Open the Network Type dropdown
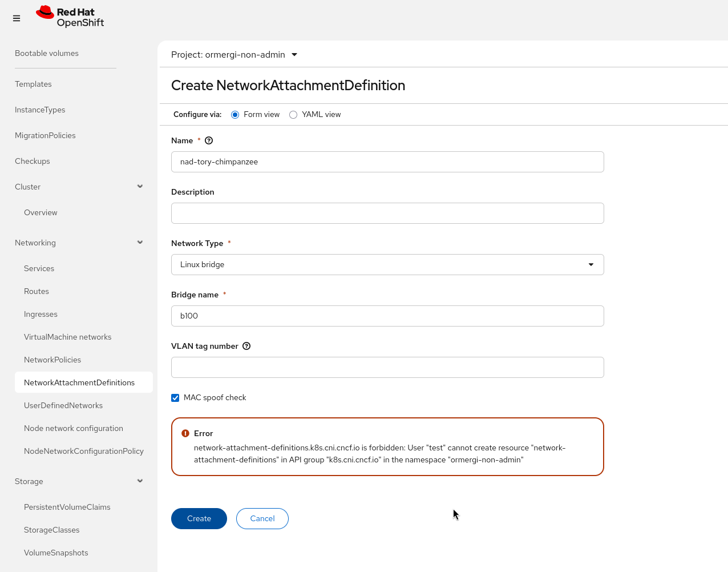728x572 pixels. pos(387,265)
